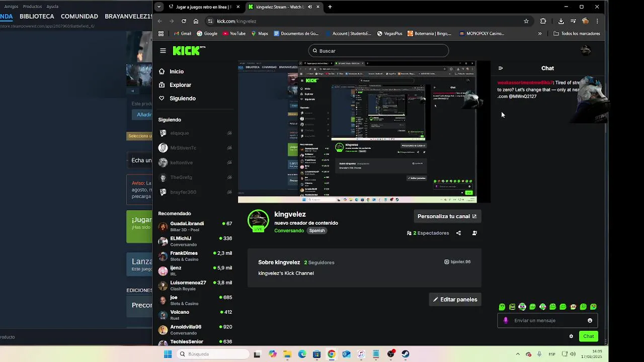
Task: Open Chrome three-dot menu
Action: click(597, 21)
